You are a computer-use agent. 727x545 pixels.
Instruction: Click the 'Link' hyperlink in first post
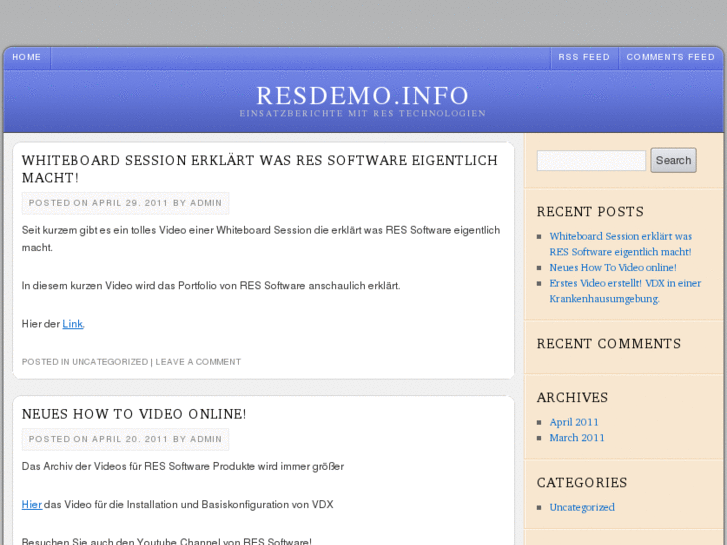pos(72,324)
